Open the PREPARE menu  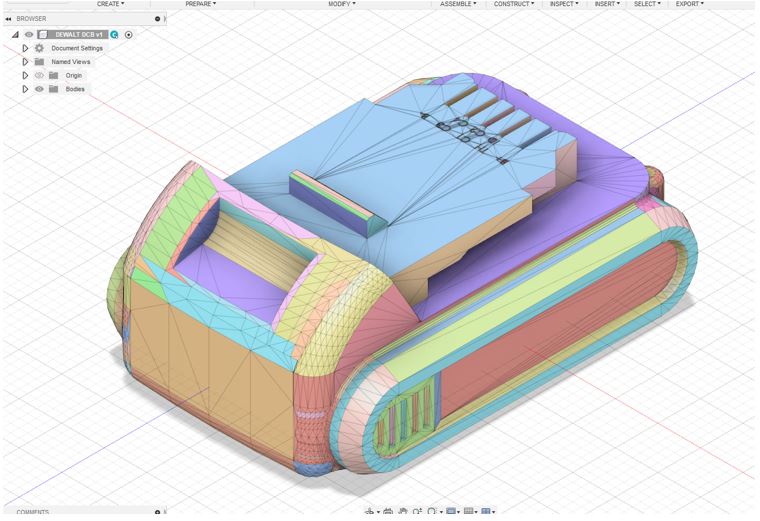(201, 4)
